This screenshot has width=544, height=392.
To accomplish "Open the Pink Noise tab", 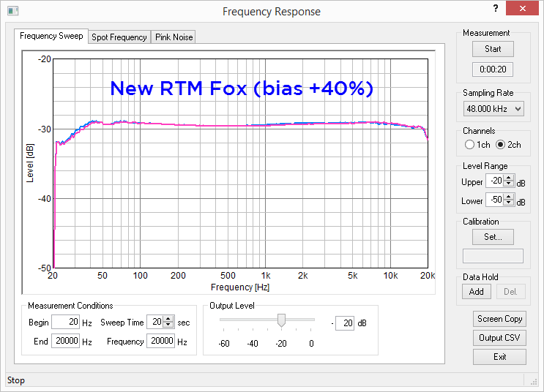I will pos(174,37).
